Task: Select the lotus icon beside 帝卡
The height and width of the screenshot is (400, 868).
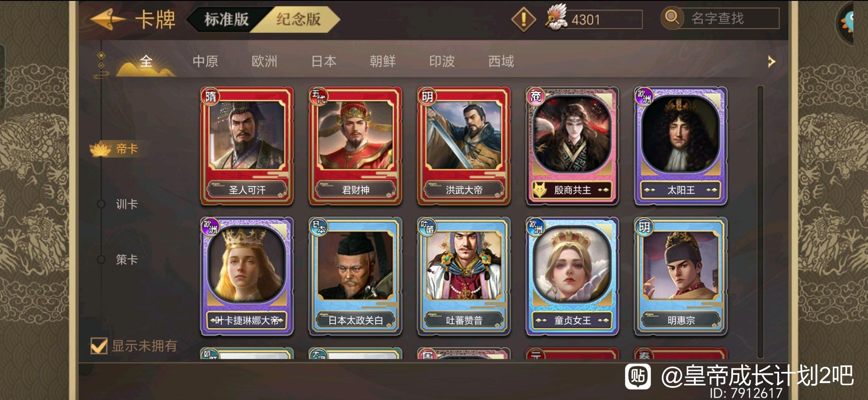Action: point(100,149)
